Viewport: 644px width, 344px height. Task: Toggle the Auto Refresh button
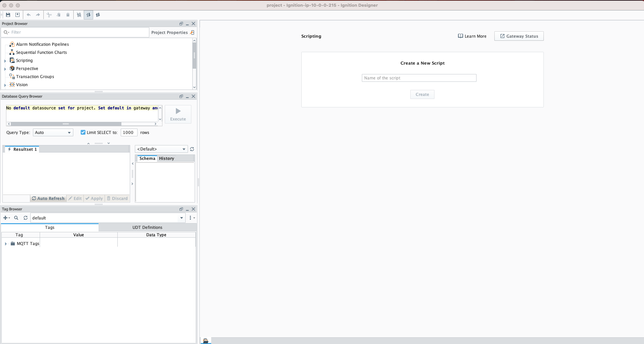tap(48, 198)
